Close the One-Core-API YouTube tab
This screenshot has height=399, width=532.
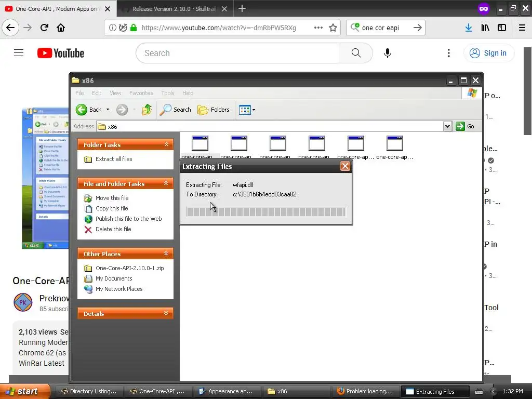click(x=108, y=9)
